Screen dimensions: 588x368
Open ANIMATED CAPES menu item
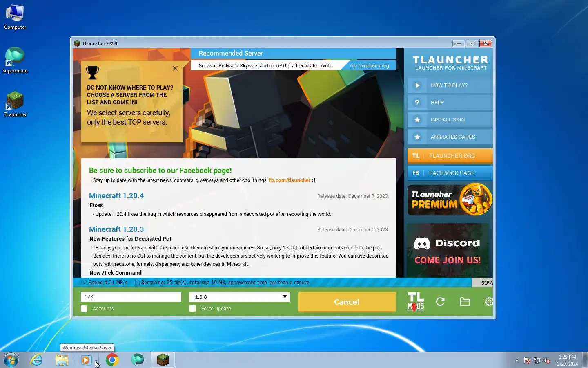pos(450,137)
